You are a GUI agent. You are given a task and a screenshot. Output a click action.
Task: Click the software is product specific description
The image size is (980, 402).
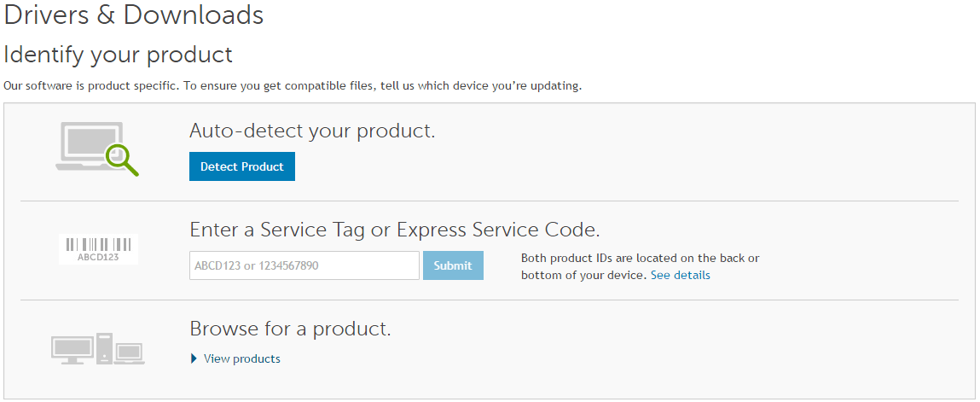[x=293, y=85]
